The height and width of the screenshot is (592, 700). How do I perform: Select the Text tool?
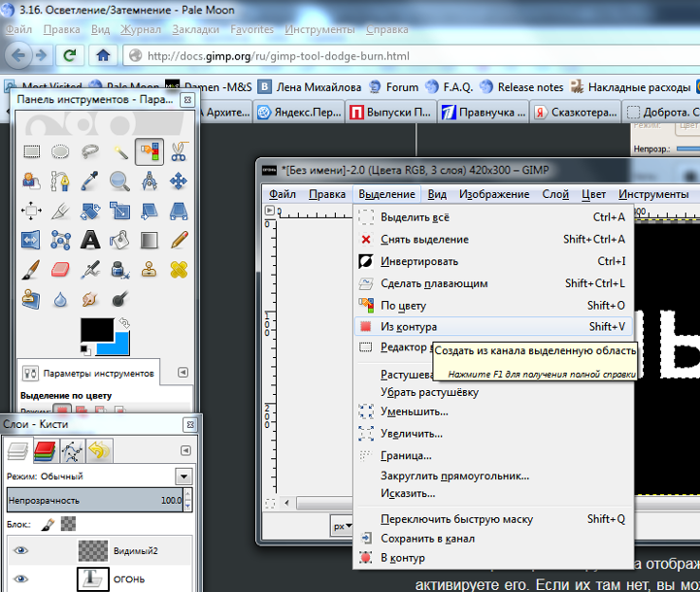tap(90, 240)
